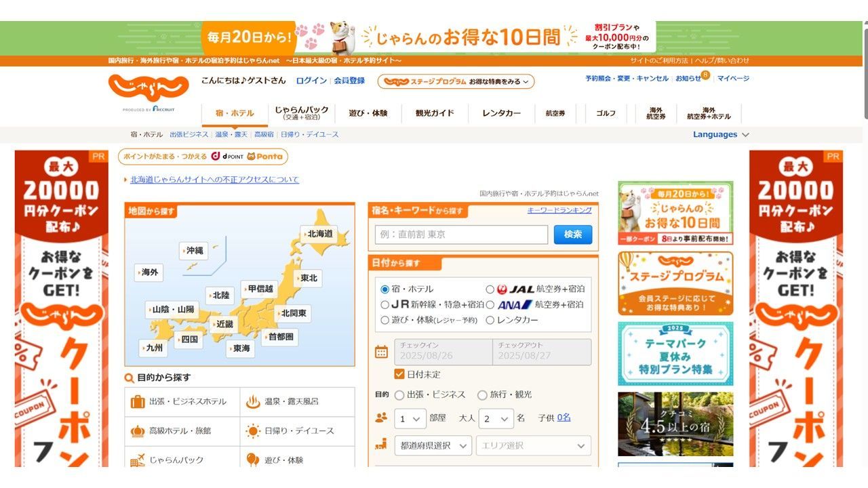Open the ログイン link
The height and width of the screenshot is (488, 868).
(311, 80)
